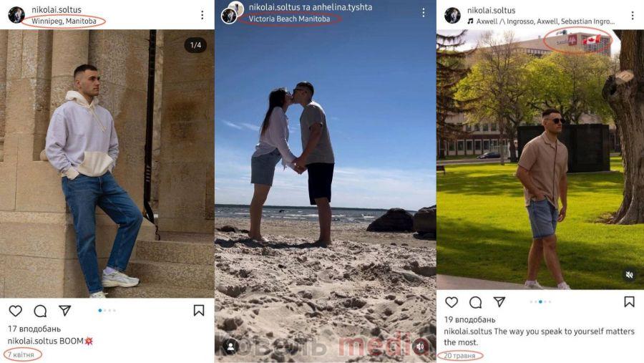Bookmark the BOOM post
644x363 pixels.
(199, 311)
